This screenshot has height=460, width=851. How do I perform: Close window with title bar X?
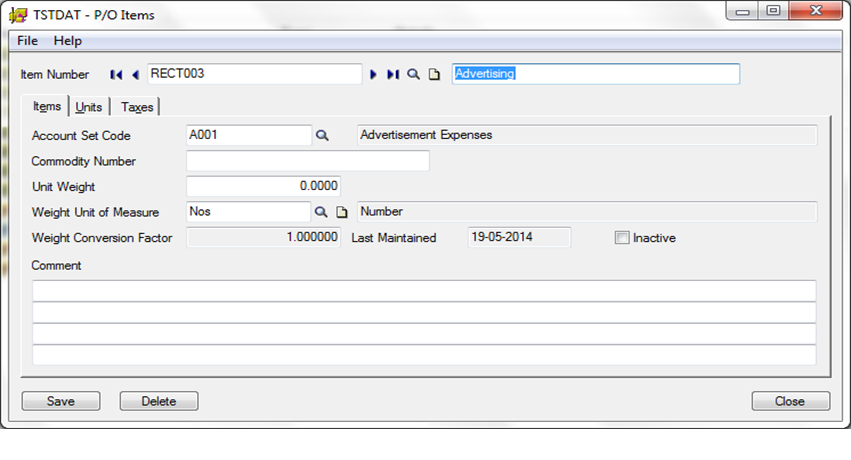click(816, 11)
